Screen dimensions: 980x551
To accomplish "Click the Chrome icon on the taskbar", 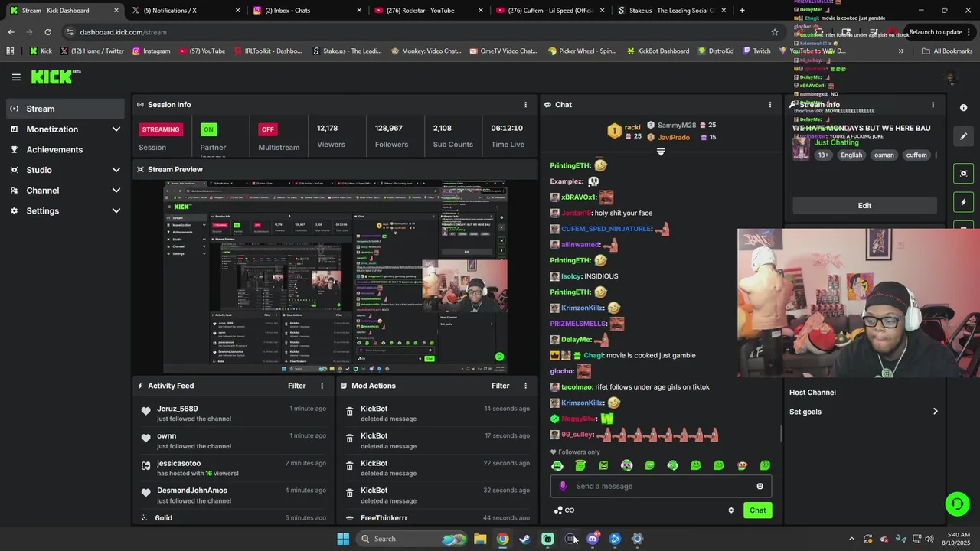I will [x=502, y=539].
